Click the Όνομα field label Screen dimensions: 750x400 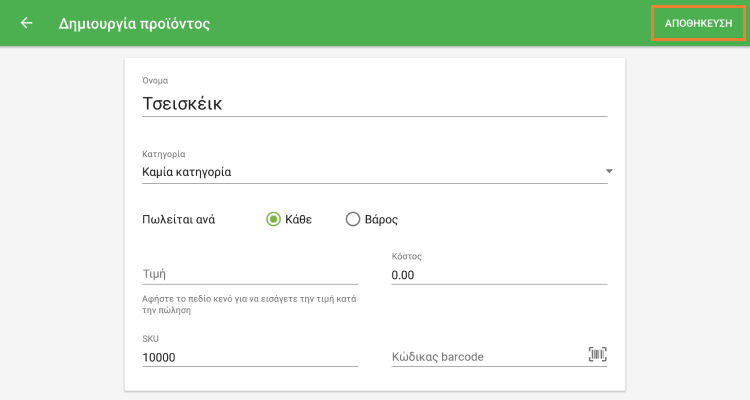[156, 78]
